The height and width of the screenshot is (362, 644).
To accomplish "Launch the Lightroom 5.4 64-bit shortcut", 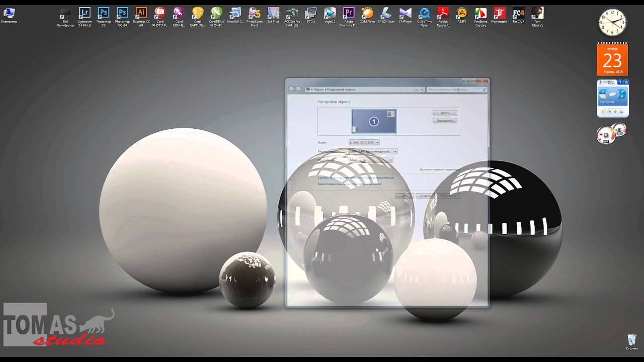I will 85,17.
